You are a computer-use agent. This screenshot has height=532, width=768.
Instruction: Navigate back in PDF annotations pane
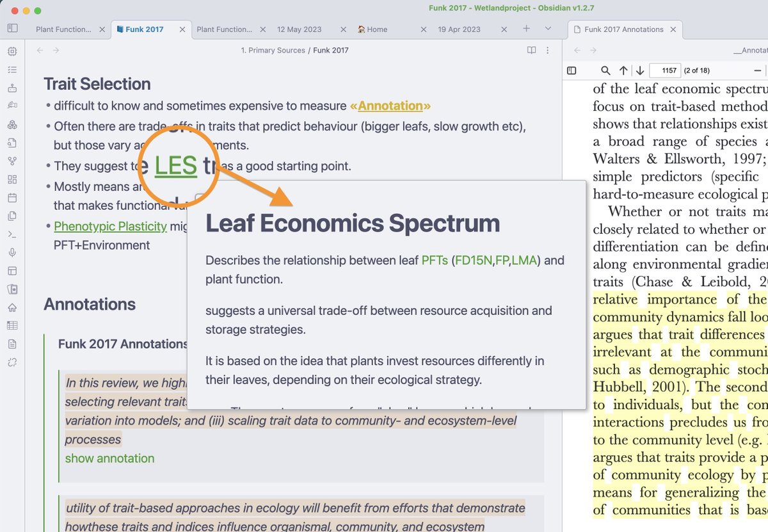coord(577,51)
